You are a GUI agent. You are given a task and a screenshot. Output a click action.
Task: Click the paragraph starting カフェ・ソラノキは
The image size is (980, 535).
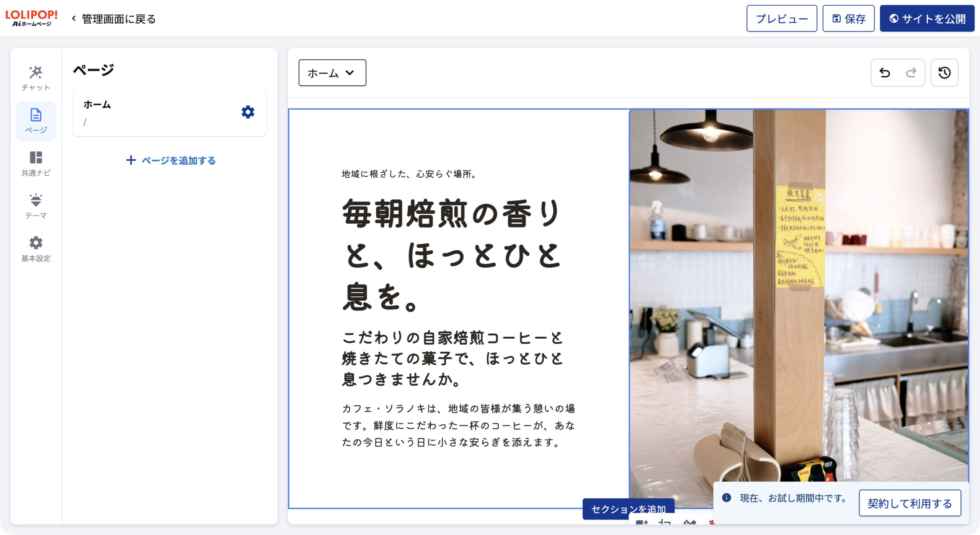click(458, 425)
